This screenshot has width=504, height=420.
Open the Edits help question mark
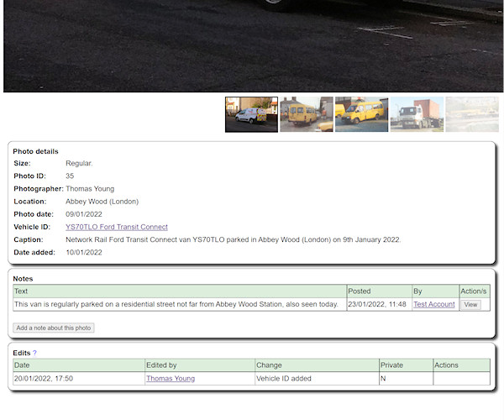34,353
